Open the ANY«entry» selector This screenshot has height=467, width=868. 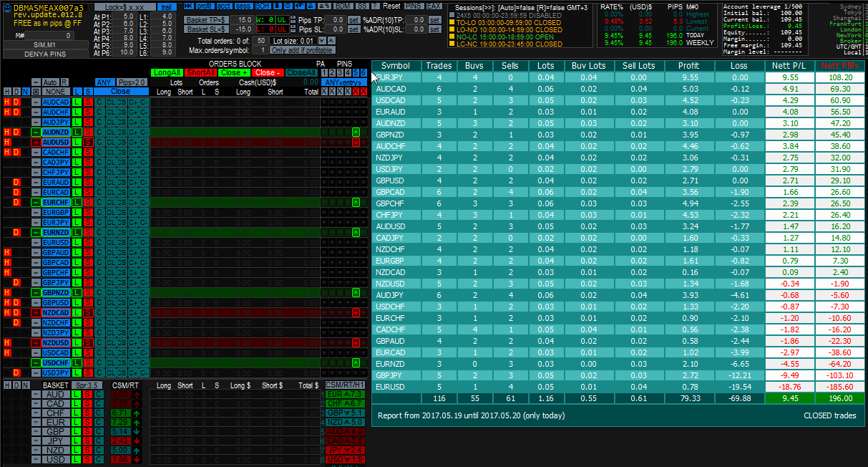(343, 82)
